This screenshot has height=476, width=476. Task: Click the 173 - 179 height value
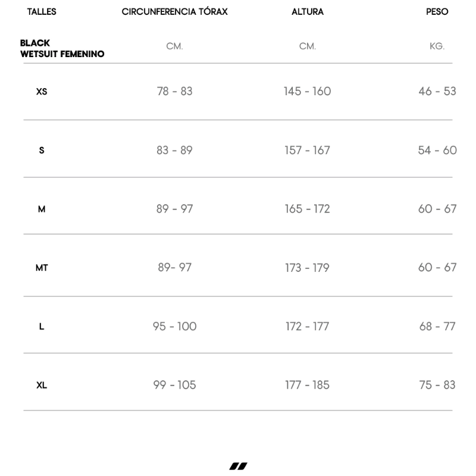(307, 268)
